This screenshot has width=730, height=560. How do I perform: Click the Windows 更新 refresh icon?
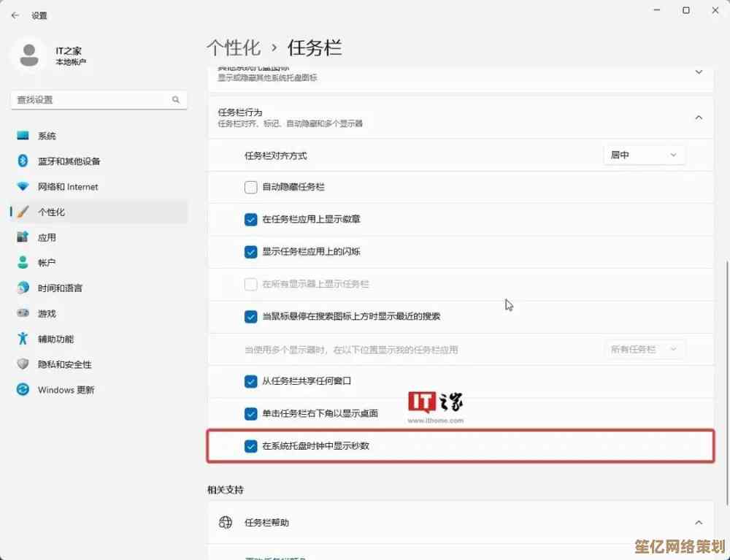[x=23, y=390]
